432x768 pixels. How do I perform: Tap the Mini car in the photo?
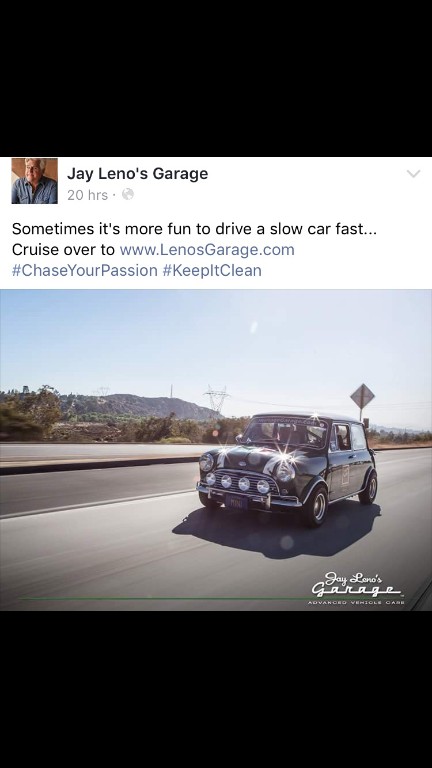[x=287, y=469]
